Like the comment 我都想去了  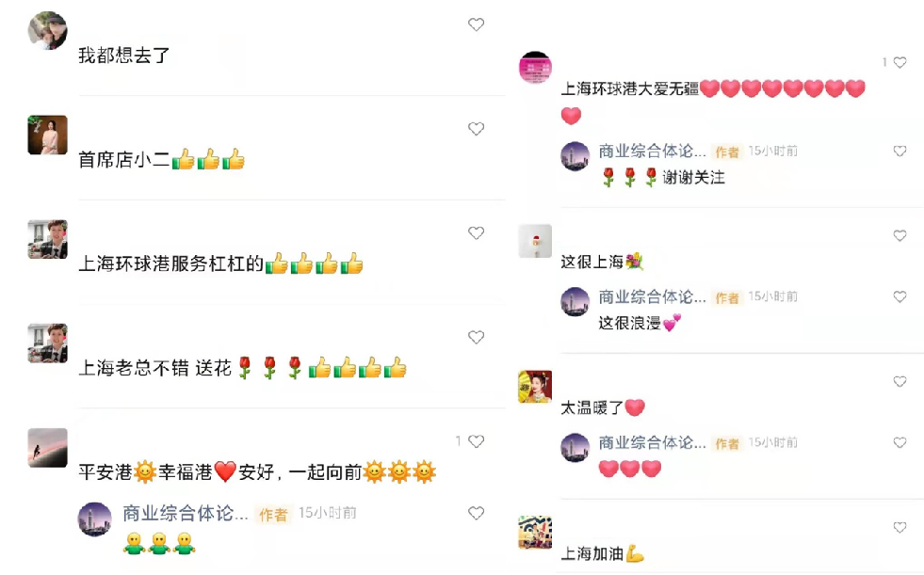[x=477, y=24]
